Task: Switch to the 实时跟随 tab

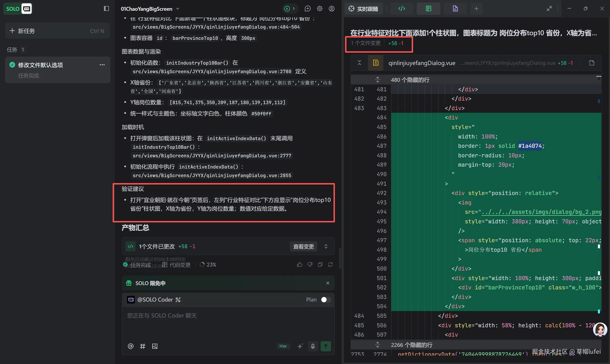Action: click(364, 9)
